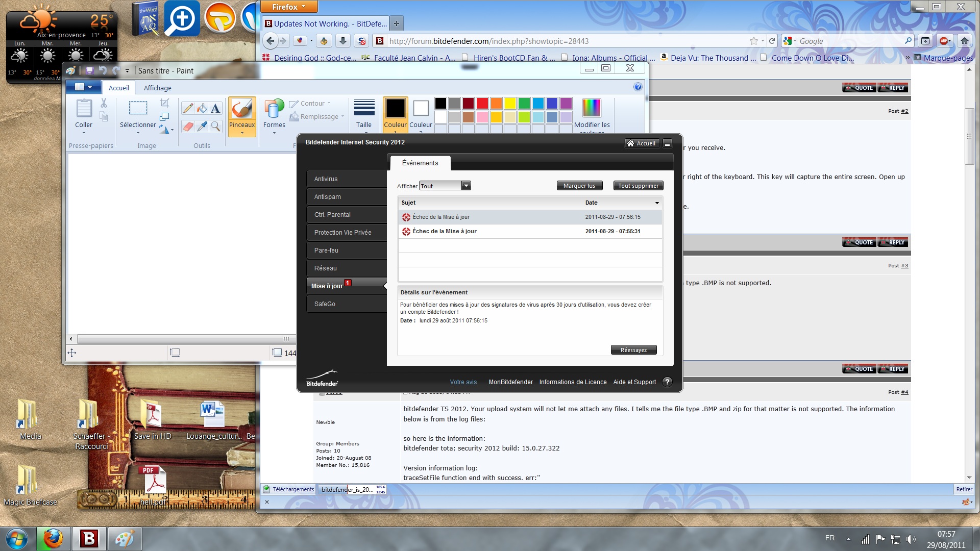The width and height of the screenshot is (980, 551).
Task: Switch to the Accueil ribbon tab in Paint
Action: point(119,88)
